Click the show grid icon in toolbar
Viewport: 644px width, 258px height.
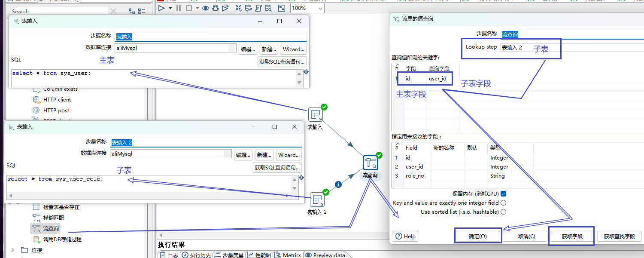[282, 8]
